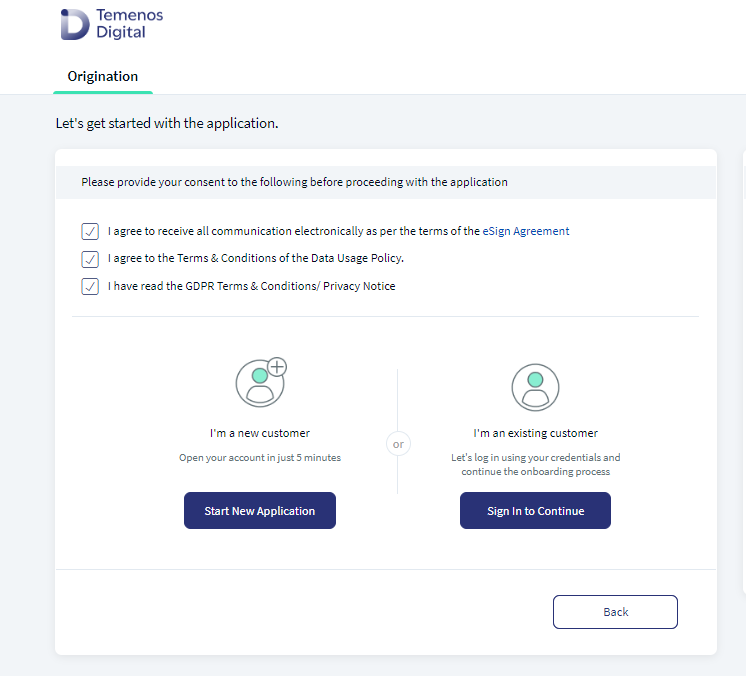
Task: Click the Data Usage Policy agreement text
Action: point(256,258)
